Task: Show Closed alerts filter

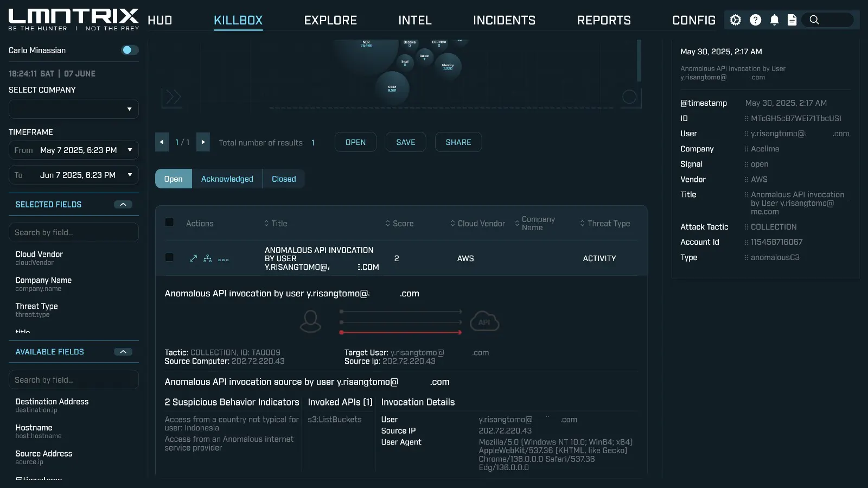Action: pyautogui.click(x=284, y=179)
